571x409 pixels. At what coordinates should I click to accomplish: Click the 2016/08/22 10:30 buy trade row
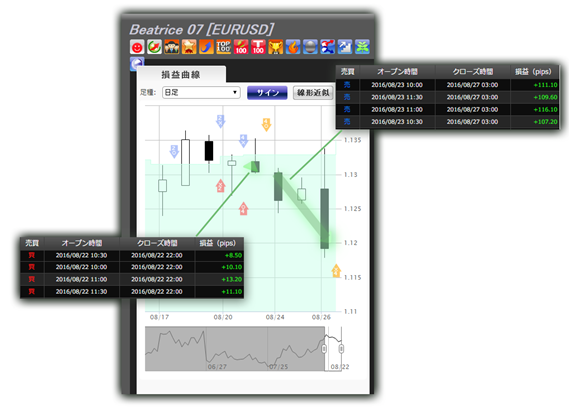[132, 255]
